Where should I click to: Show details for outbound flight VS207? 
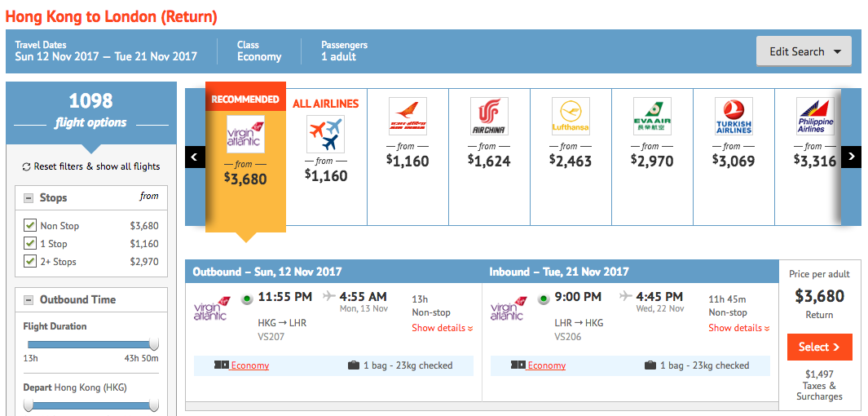click(443, 328)
